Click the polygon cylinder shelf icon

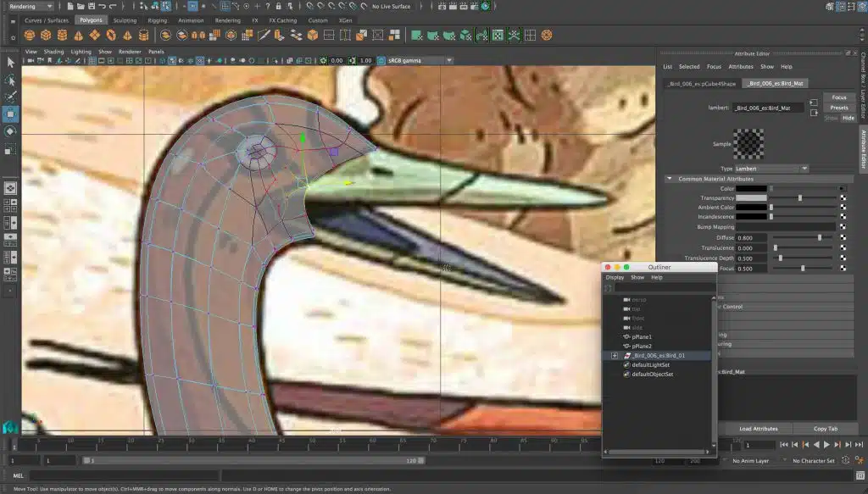click(60, 36)
